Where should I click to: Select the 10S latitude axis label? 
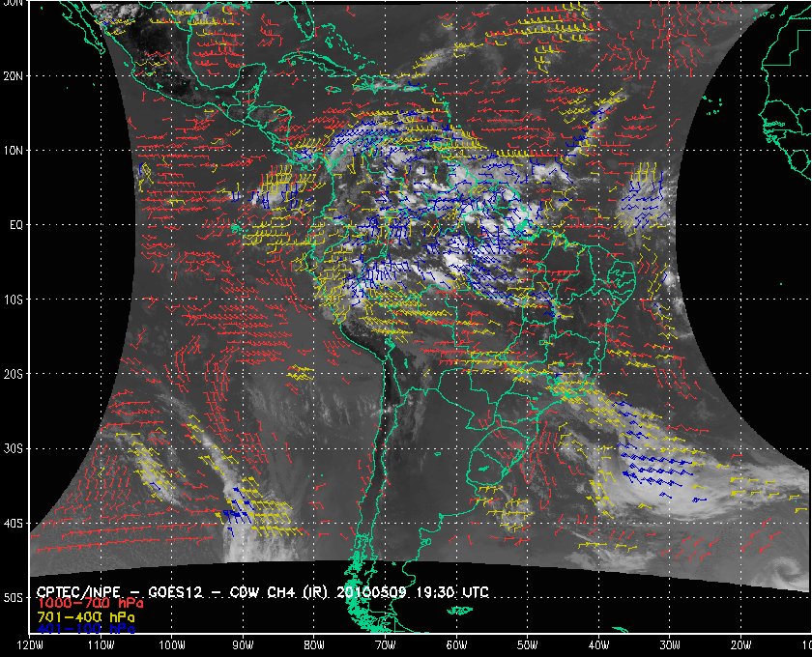[14, 300]
